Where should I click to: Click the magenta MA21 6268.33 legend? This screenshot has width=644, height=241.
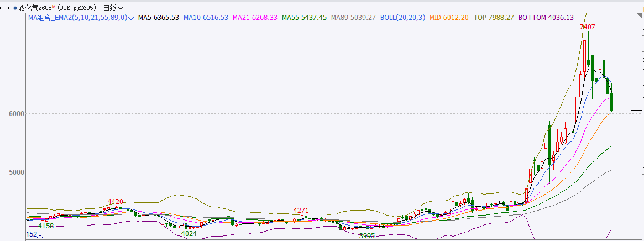[x=255, y=18]
